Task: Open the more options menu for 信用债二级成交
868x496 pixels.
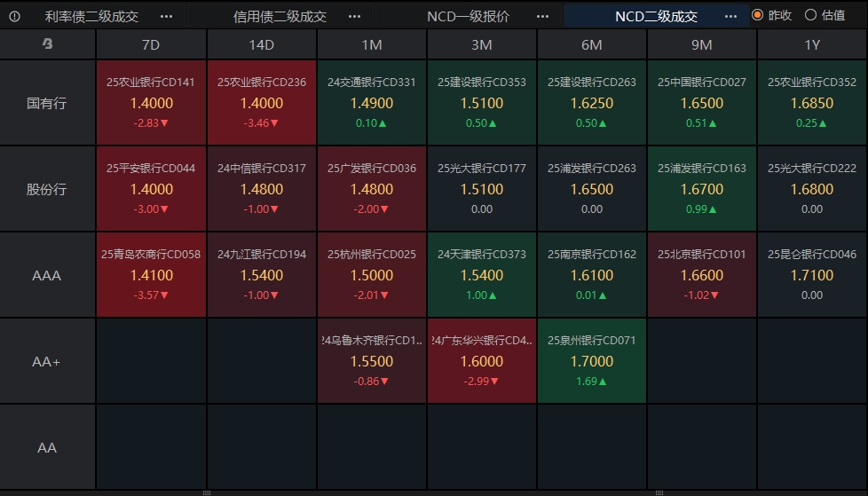Action: click(x=354, y=17)
